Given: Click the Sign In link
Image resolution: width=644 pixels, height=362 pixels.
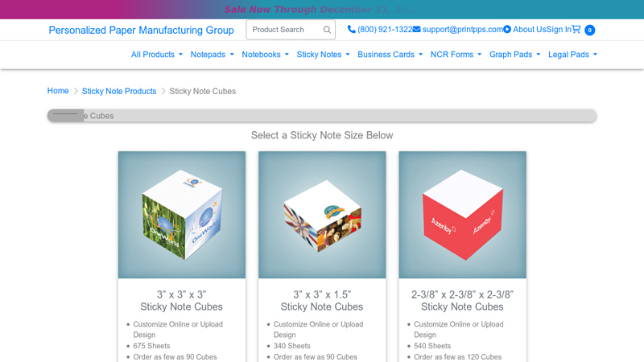Looking at the screenshot, I should pos(559,30).
